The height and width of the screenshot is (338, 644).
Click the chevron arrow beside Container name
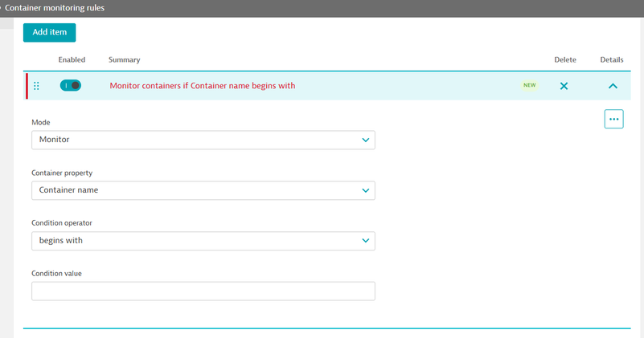(366, 190)
